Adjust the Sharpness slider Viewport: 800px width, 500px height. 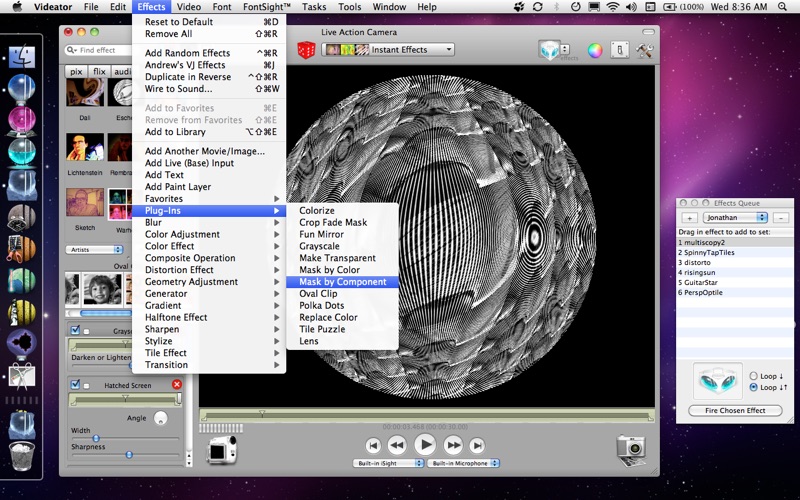click(x=129, y=455)
